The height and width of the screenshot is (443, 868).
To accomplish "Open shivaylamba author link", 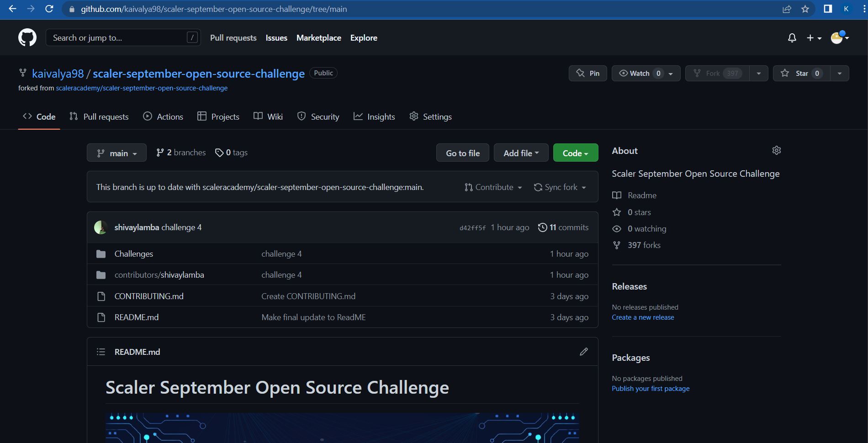I will point(137,227).
